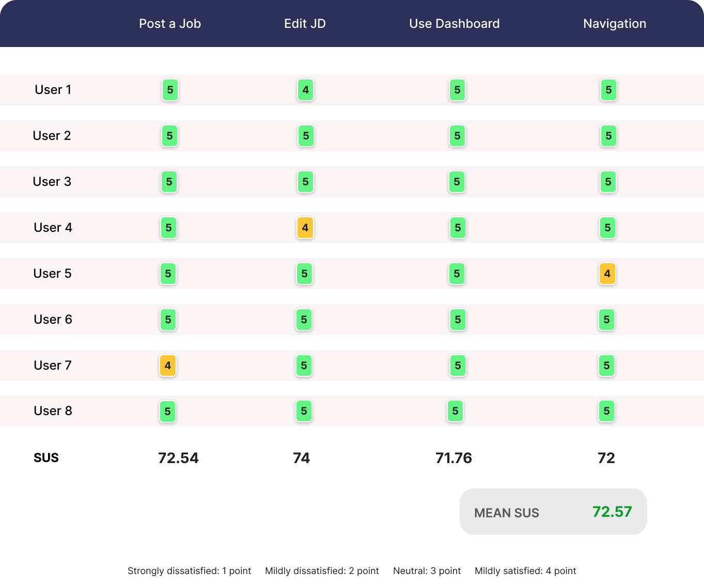Viewport: 704px width, 588px height.
Task: Click the Edit JD column header
Action: pos(305,24)
